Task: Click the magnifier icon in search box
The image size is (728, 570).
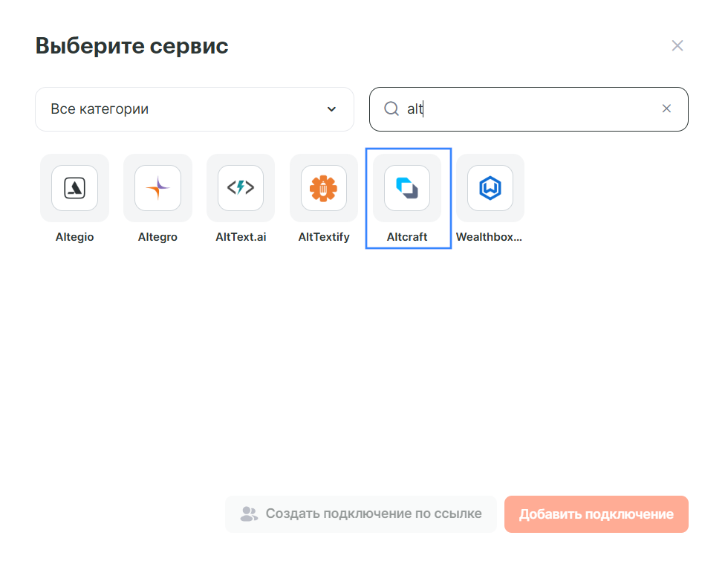Action: [x=391, y=109]
